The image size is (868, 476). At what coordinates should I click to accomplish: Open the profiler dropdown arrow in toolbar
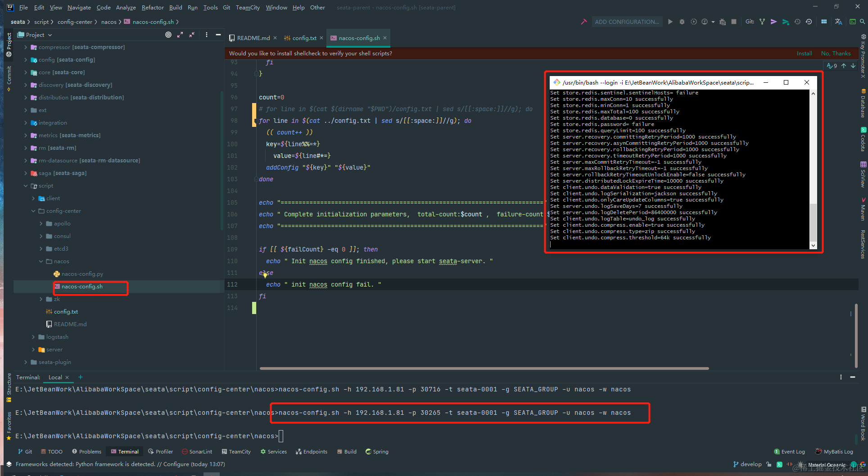(x=713, y=22)
